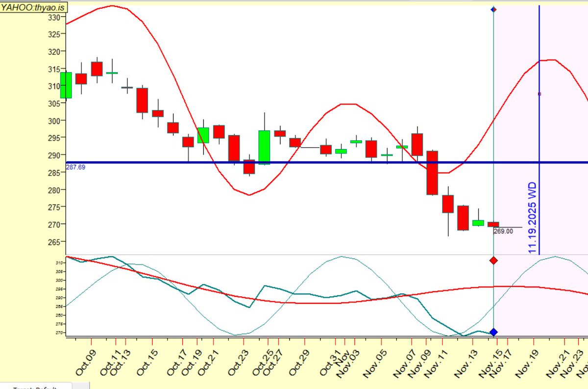This screenshot has width=588, height=389.
Task: Select the red diamond marker in lower panel
Action: click(493, 260)
